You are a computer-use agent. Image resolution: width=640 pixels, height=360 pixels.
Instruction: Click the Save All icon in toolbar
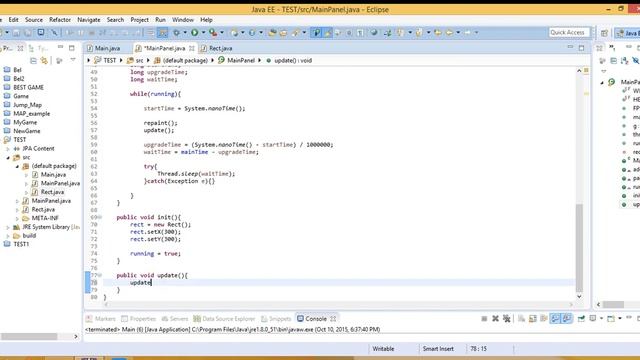[x=28, y=32]
